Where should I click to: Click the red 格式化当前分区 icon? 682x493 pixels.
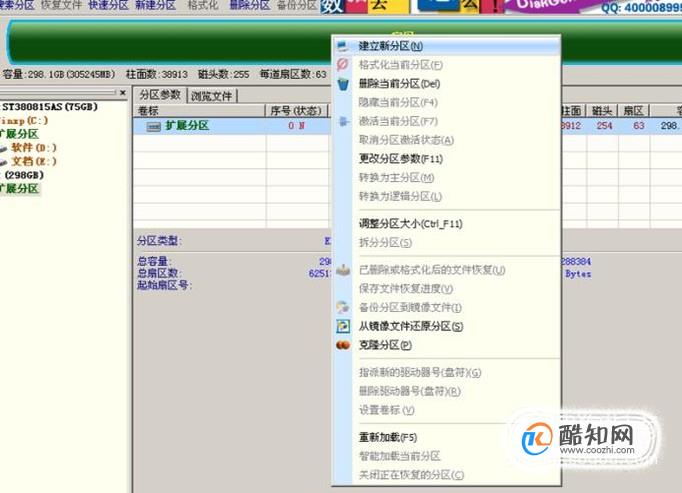coord(343,65)
